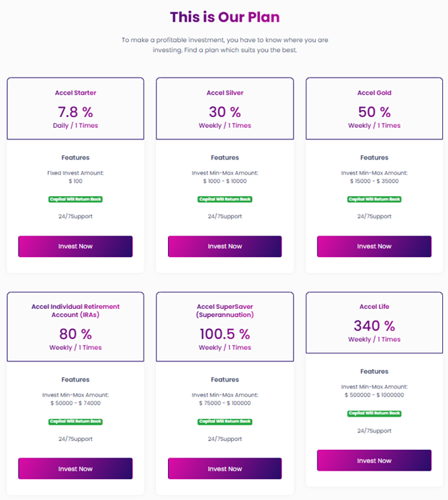Click Capital Will Return Back badge in Accel Starter
This screenshot has height=500, width=448.
(75, 199)
